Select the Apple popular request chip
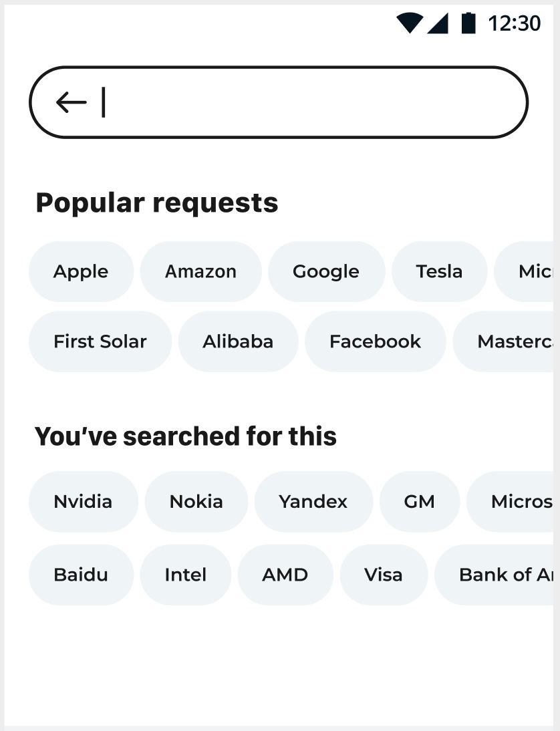 click(x=81, y=271)
